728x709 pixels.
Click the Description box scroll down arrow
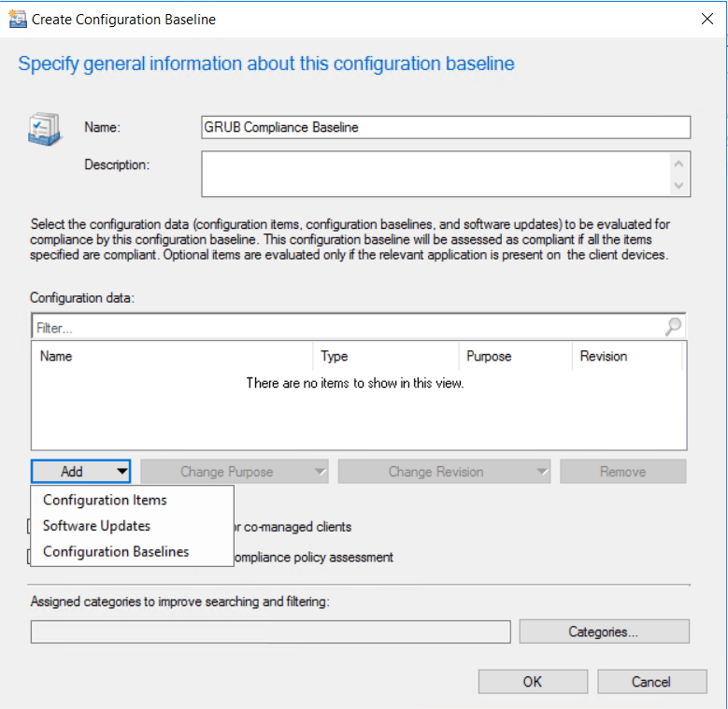(679, 186)
